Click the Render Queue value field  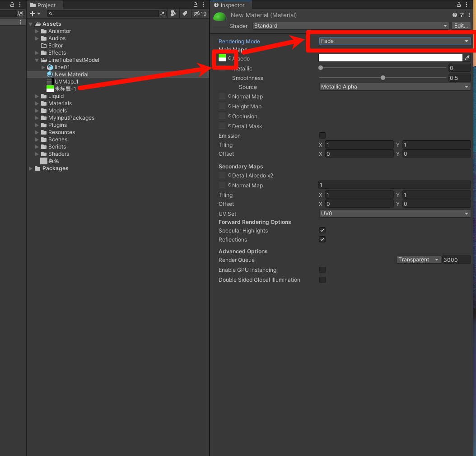[x=456, y=260]
